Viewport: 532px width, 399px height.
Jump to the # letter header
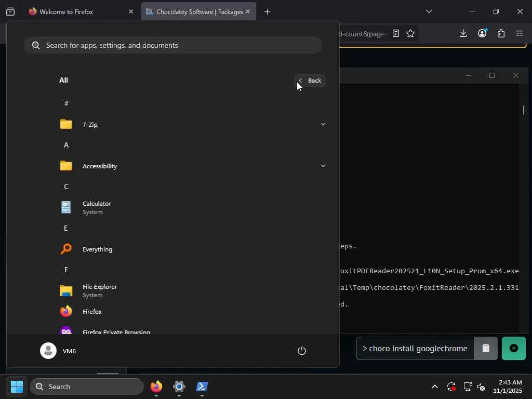pos(66,103)
